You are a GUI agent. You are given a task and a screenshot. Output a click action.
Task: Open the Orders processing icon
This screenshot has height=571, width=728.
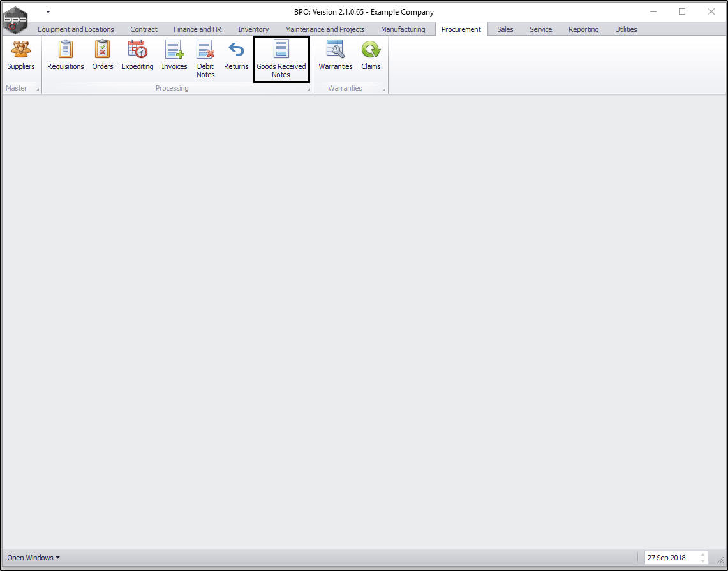103,56
